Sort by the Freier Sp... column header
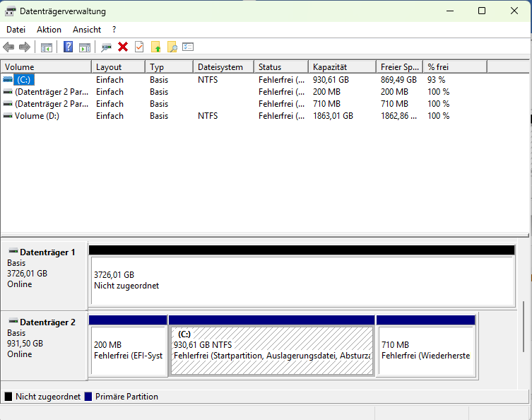Viewport: 532px width, 420px height. pyautogui.click(x=400, y=67)
